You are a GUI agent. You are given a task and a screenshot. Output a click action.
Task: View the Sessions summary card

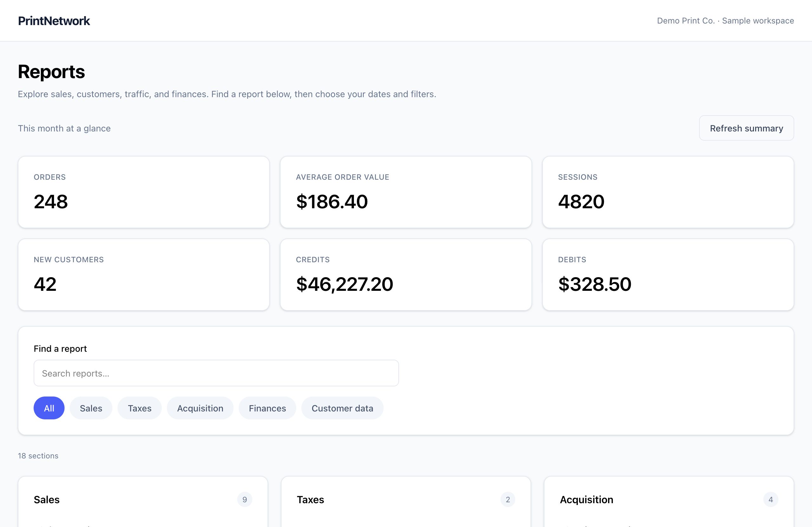click(x=668, y=192)
